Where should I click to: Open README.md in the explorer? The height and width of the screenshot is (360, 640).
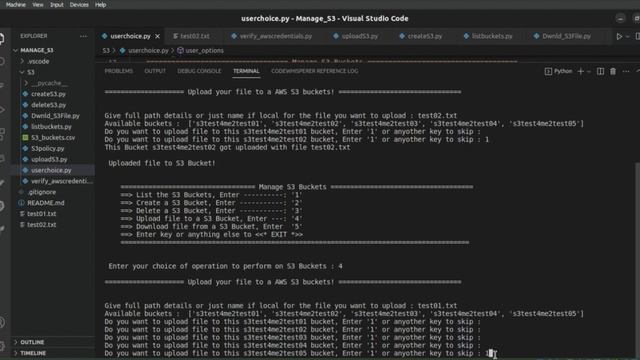pos(45,203)
